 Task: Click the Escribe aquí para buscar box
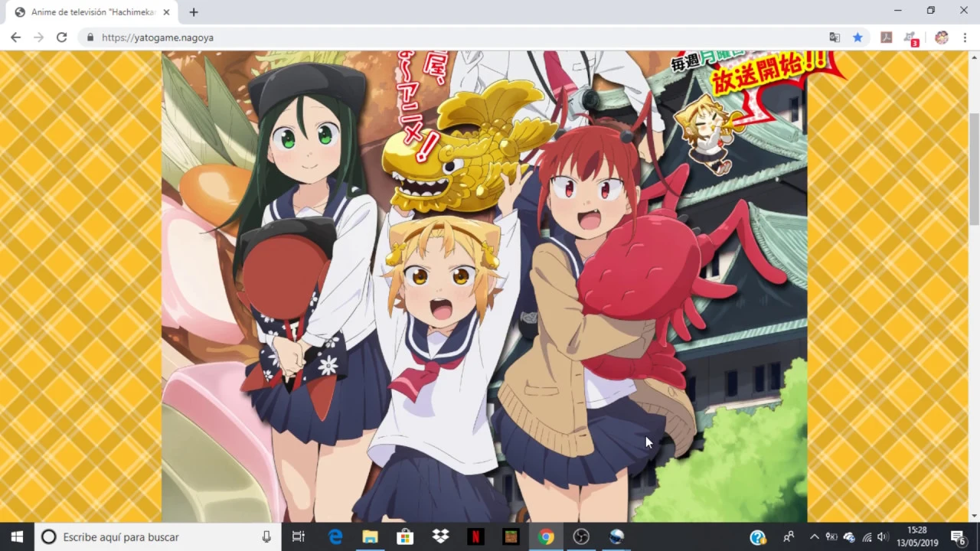coord(158,537)
